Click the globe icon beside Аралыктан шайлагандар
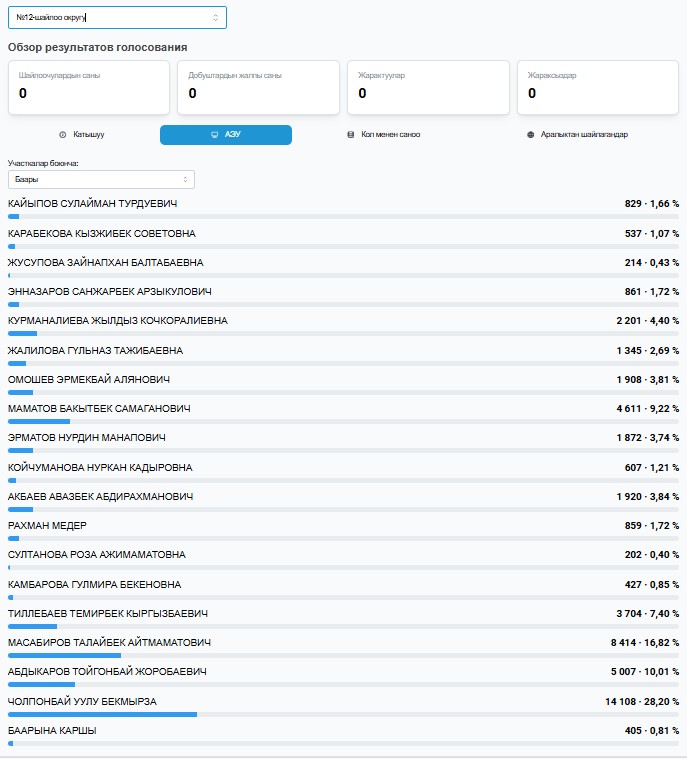Image resolution: width=687 pixels, height=760 pixels. [531, 134]
